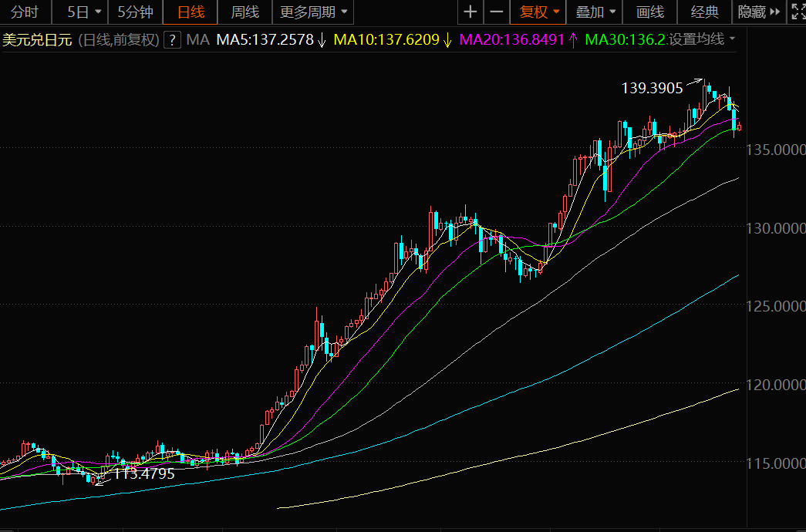The height and width of the screenshot is (532, 806).
Task: Open the 5日 dropdown
Action: pos(83,12)
